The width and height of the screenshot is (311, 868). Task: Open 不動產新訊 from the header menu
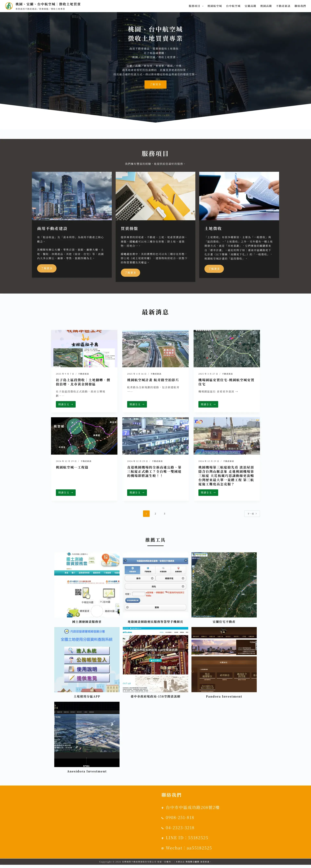pyautogui.click(x=283, y=6)
